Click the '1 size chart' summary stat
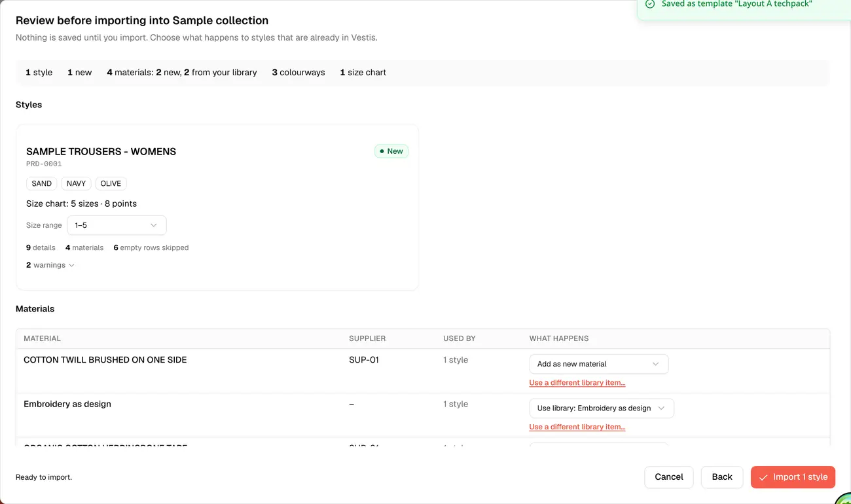The width and height of the screenshot is (851, 504). [363, 73]
